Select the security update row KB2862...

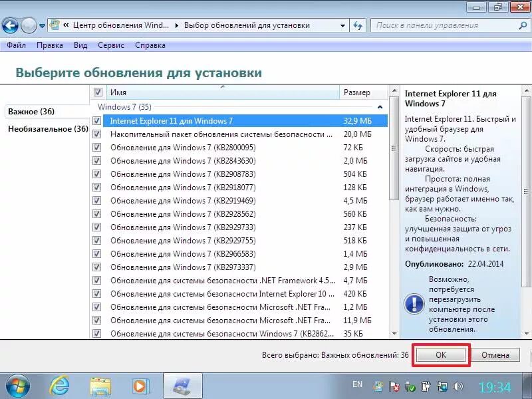(x=245, y=334)
